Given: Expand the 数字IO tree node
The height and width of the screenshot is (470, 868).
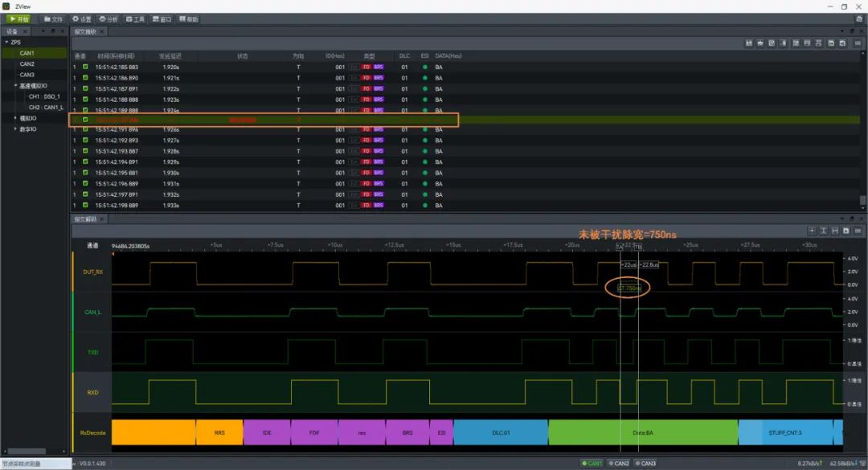Looking at the screenshot, I should point(15,129).
